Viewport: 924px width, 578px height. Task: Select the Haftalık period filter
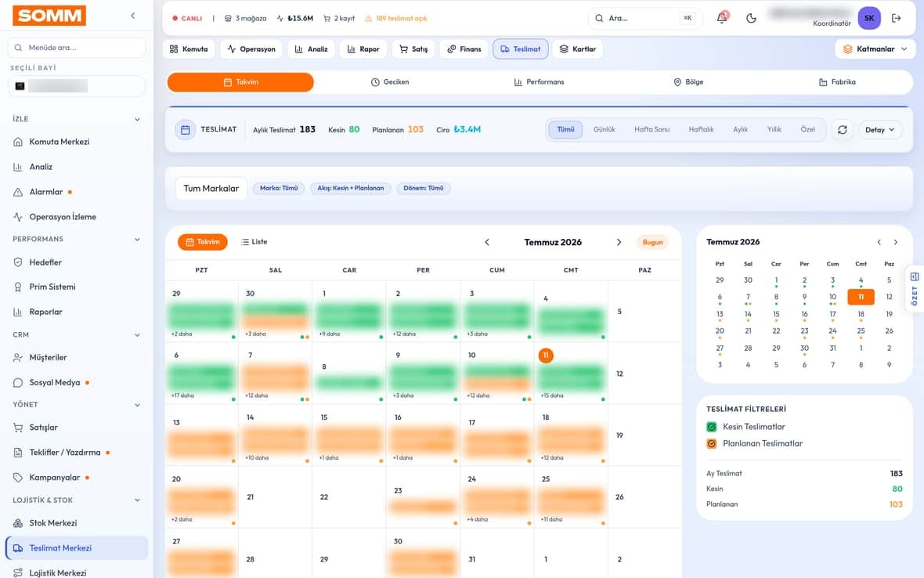702,130
